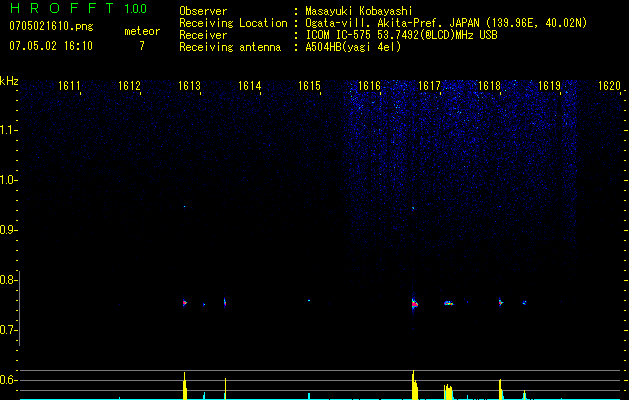Click time axis label 1614
629x400 pixels.
[x=250, y=86]
